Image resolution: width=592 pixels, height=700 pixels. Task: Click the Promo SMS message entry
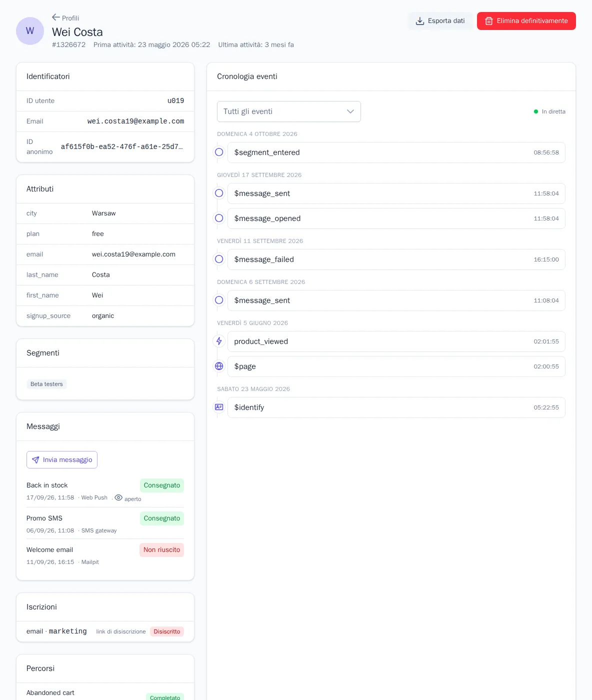105,523
